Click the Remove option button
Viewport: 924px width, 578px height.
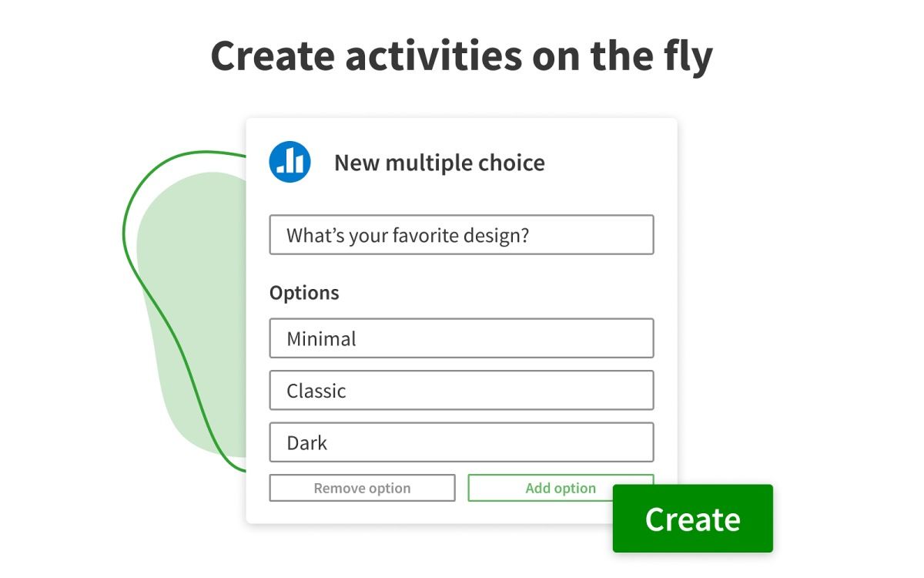[362, 488]
